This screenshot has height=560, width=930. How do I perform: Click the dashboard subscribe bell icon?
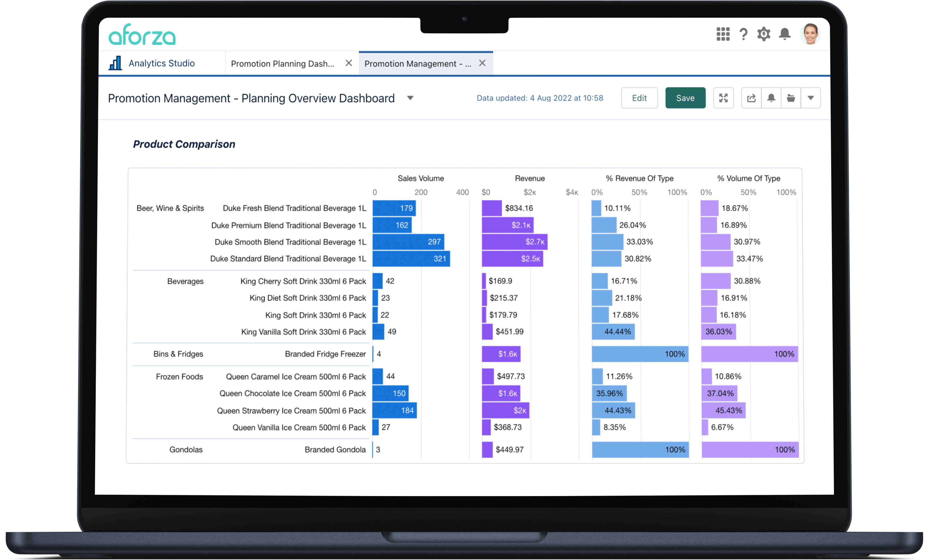point(771,98)
